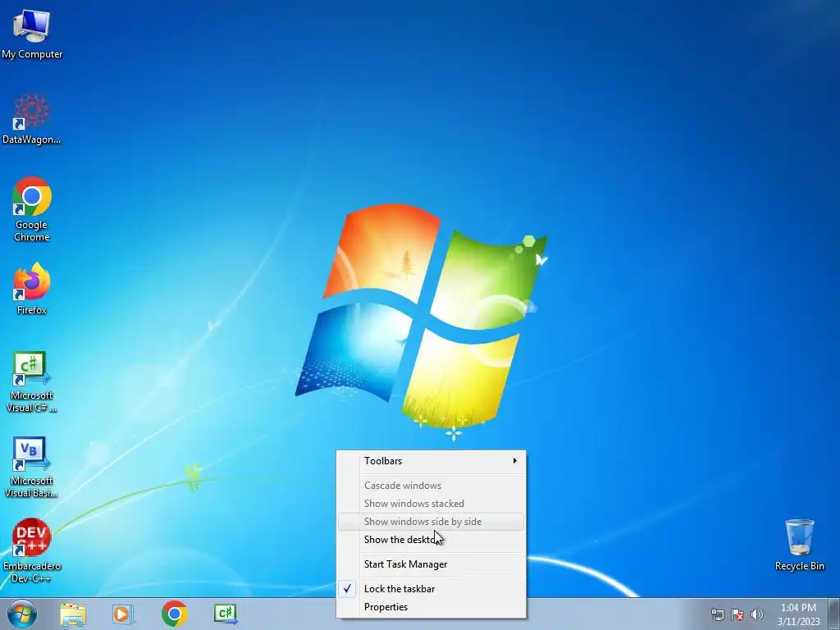Choose Cascade windows in context menu

431,486
